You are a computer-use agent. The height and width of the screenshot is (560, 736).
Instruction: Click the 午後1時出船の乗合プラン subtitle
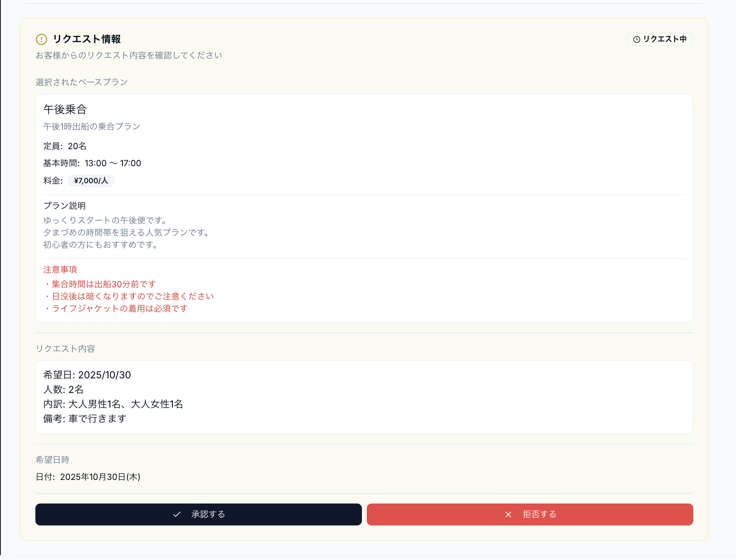pyautogui.click(x=92, y=126)
